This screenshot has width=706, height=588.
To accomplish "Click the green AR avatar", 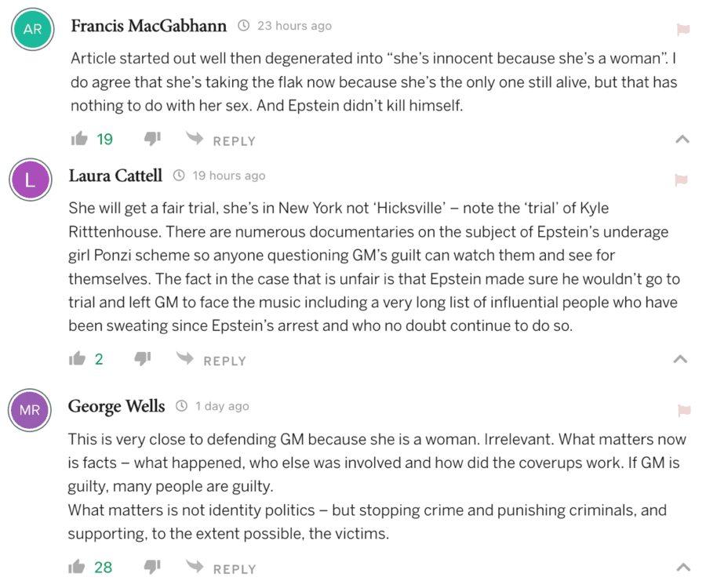I will [32, 30].
